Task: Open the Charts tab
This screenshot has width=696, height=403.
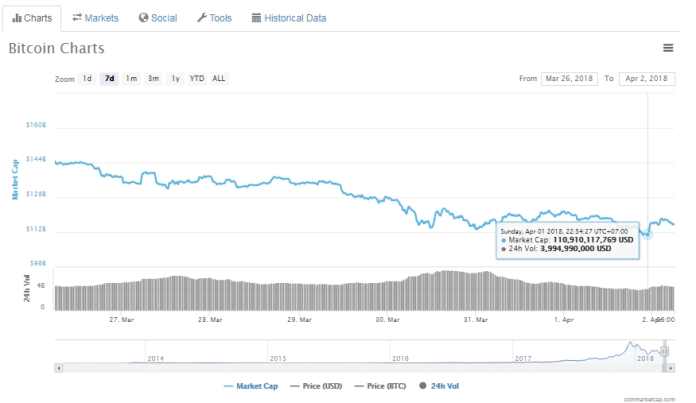Action: point(32,18)
